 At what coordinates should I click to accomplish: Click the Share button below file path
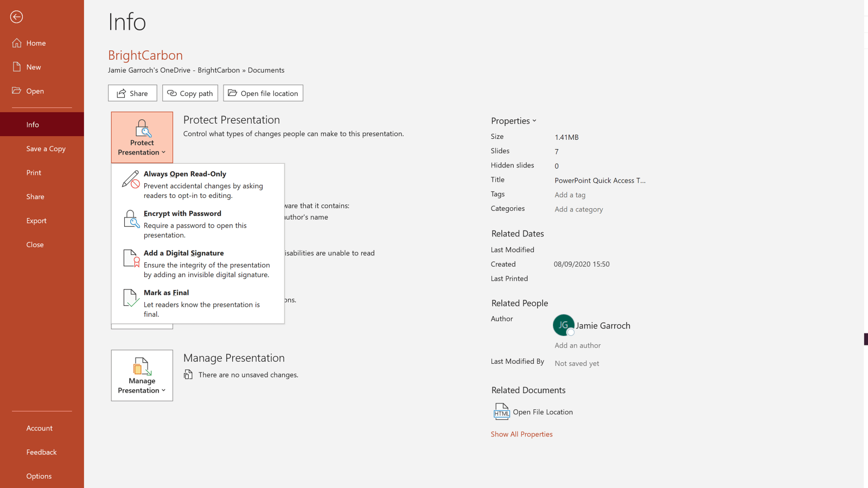pos(132,93)
